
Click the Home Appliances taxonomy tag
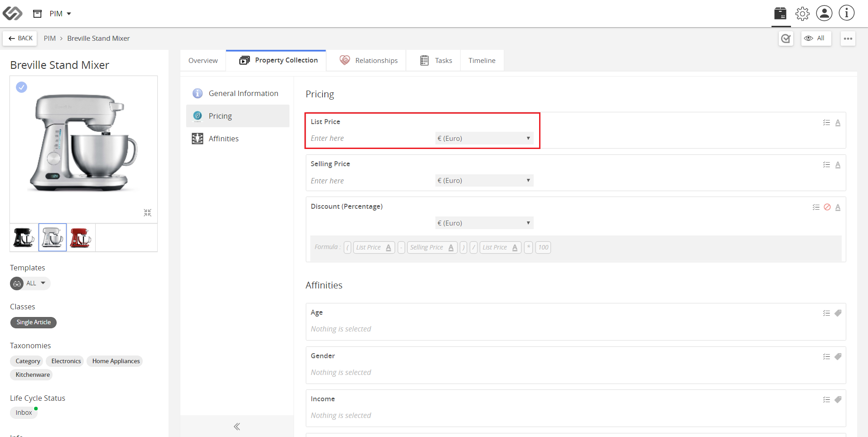pos(115,361)
